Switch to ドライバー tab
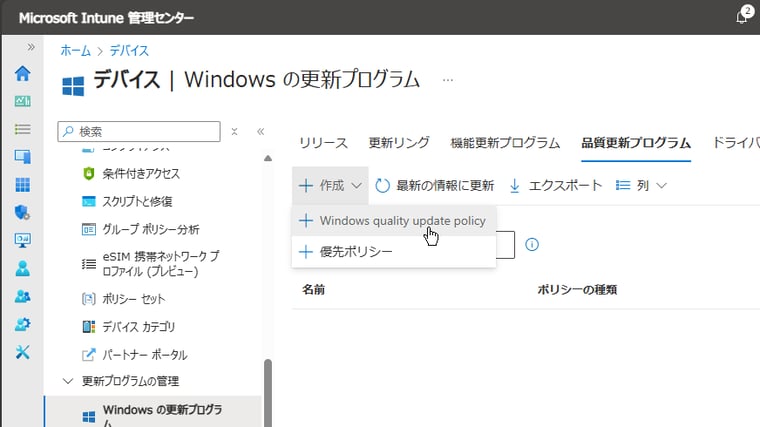760x427 pixels. click(736, 143)
